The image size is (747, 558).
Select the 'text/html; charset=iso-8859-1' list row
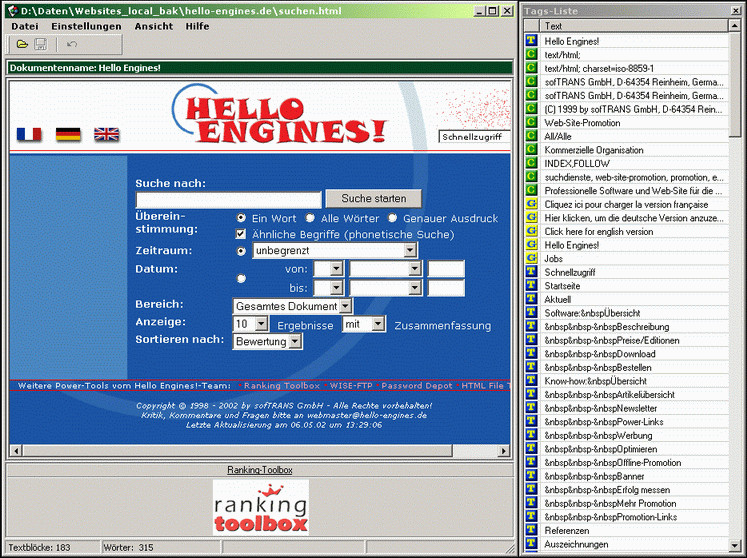tap(626, 68)
